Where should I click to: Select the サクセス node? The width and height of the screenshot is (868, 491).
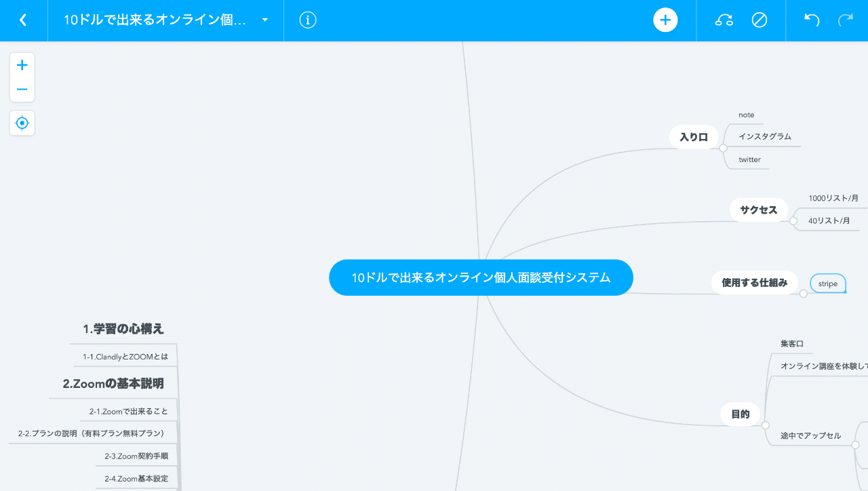coord(759,210)
